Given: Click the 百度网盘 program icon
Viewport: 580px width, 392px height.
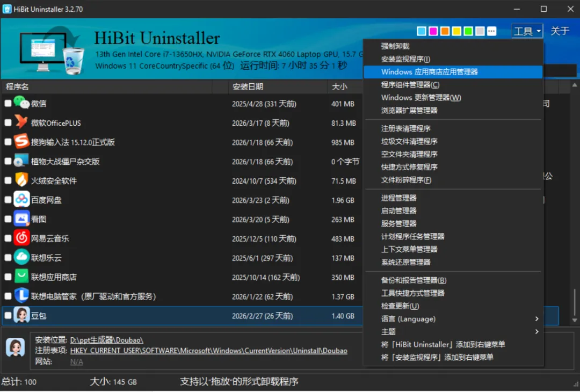Looking at the screenshot, I should pos(21,199).
